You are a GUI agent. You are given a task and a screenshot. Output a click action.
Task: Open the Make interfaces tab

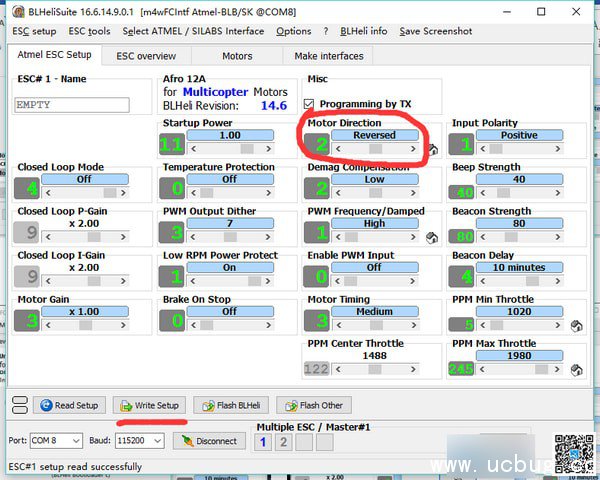click(329, 56)
